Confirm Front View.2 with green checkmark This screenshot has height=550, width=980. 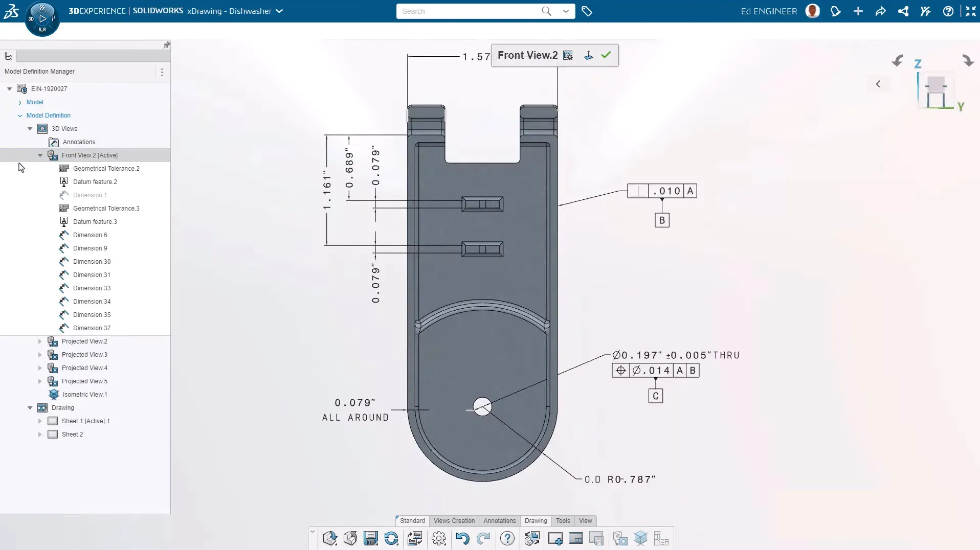[606, 55]
